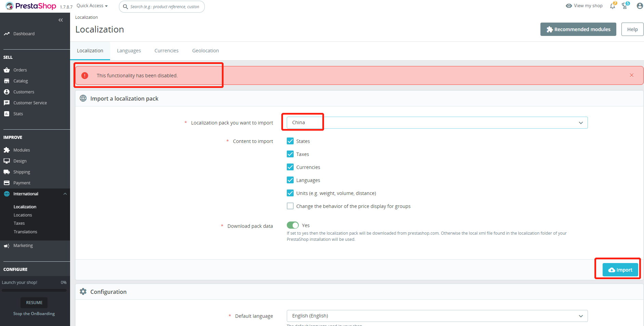Open the Payment card icon
The width and height of the screenshot is (644, 326).
click(6, 183)
